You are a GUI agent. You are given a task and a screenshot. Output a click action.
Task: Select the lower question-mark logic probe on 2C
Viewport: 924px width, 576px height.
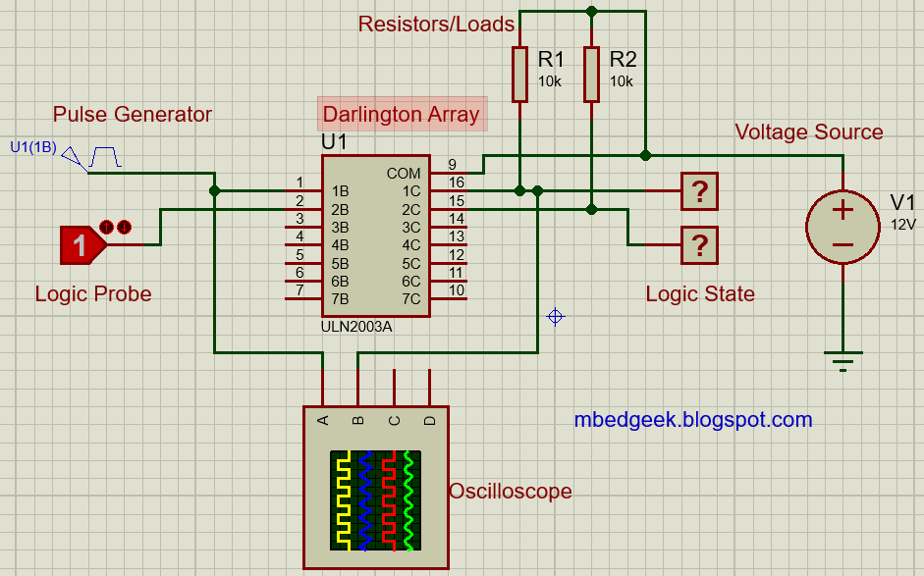point(699,245)
